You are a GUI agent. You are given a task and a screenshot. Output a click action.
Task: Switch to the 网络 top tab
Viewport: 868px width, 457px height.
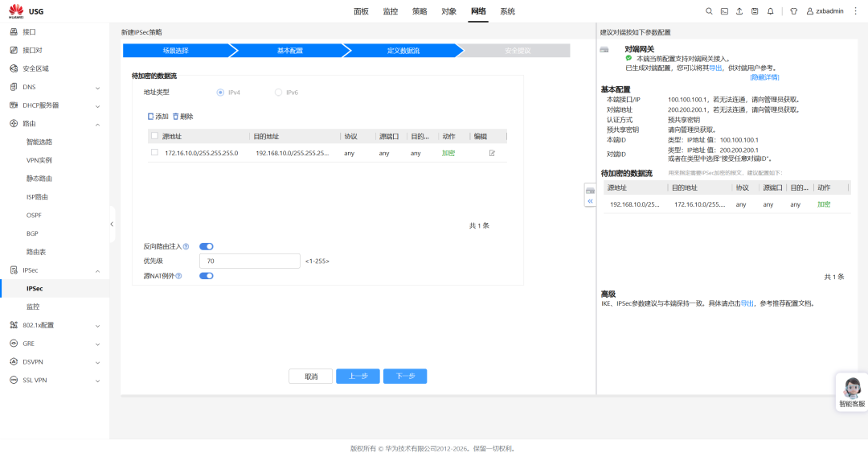click(478, 11)
